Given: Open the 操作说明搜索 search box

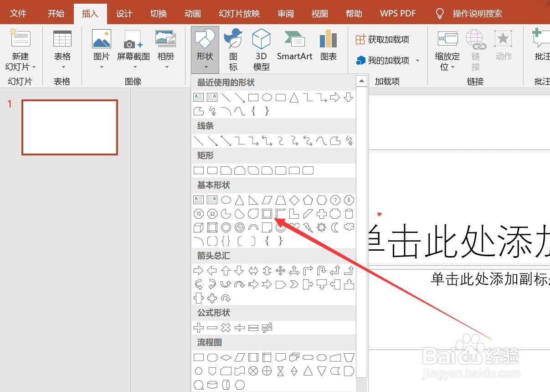Looking at the screenshot, I should (x=478, y=13).
